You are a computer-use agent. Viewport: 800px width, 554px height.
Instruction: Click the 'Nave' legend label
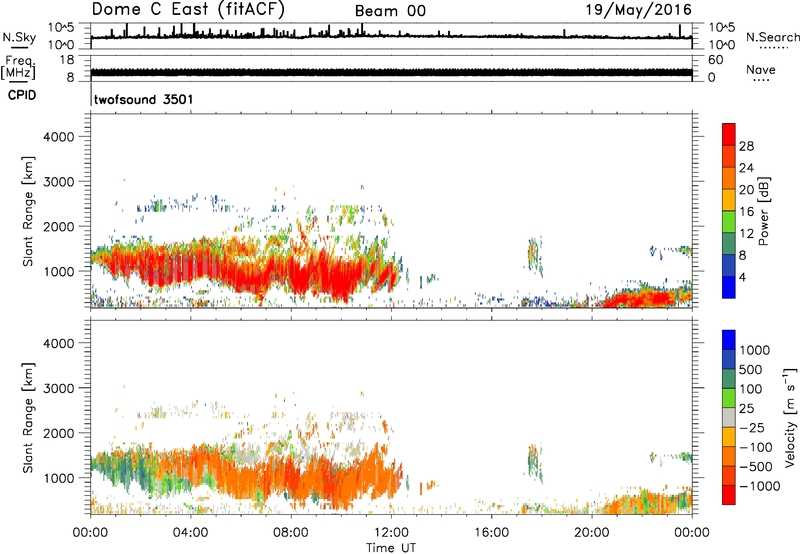[x=760, y=69]
